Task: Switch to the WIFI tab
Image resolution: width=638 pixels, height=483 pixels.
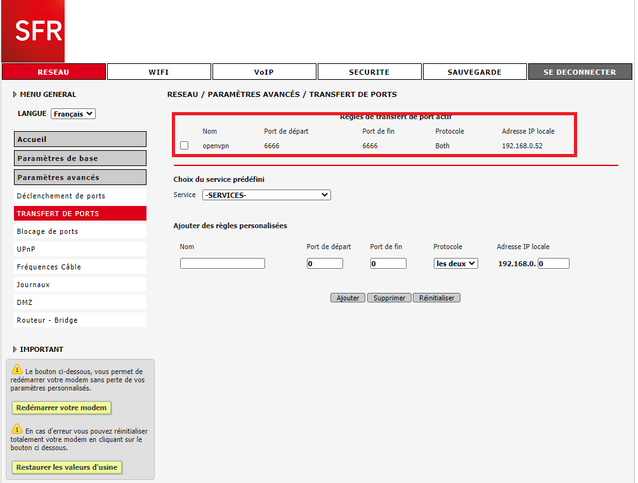Action: [158, 72]
